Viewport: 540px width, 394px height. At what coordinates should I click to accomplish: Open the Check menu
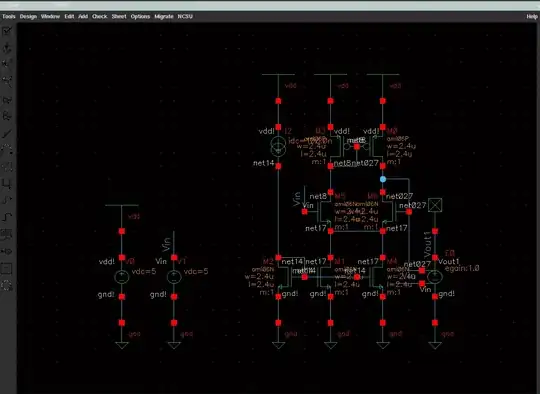point(100,16)
